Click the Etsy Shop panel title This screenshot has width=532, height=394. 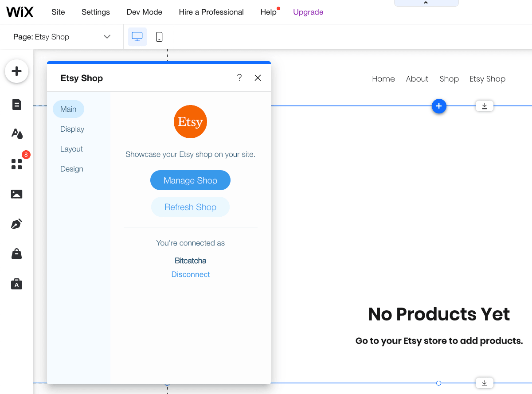[x=82, y=78]
